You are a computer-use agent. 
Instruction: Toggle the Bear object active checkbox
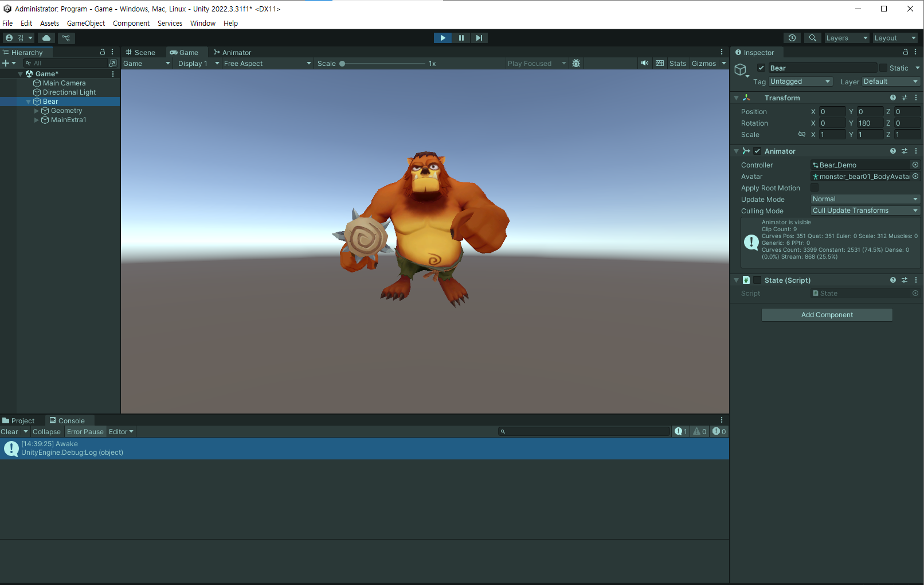click(x=761, y=68)
